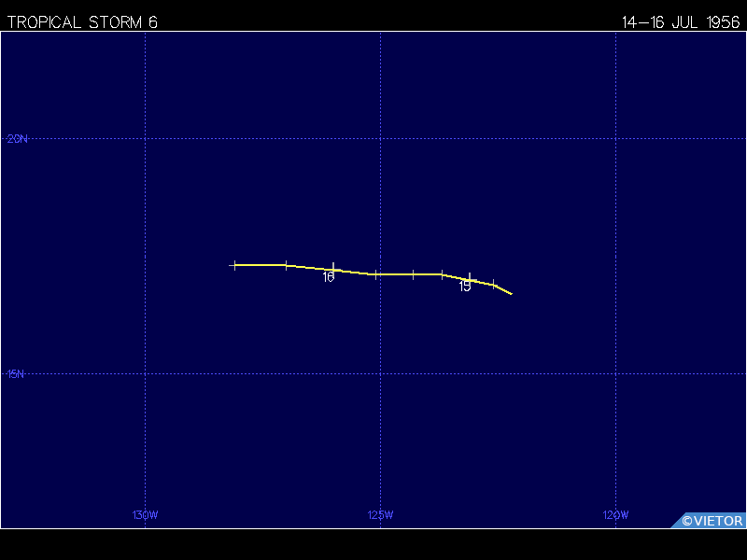Screen dimensions: 747x560
Task: Click the 130W longitude label
Action: (x=145, y=515)
